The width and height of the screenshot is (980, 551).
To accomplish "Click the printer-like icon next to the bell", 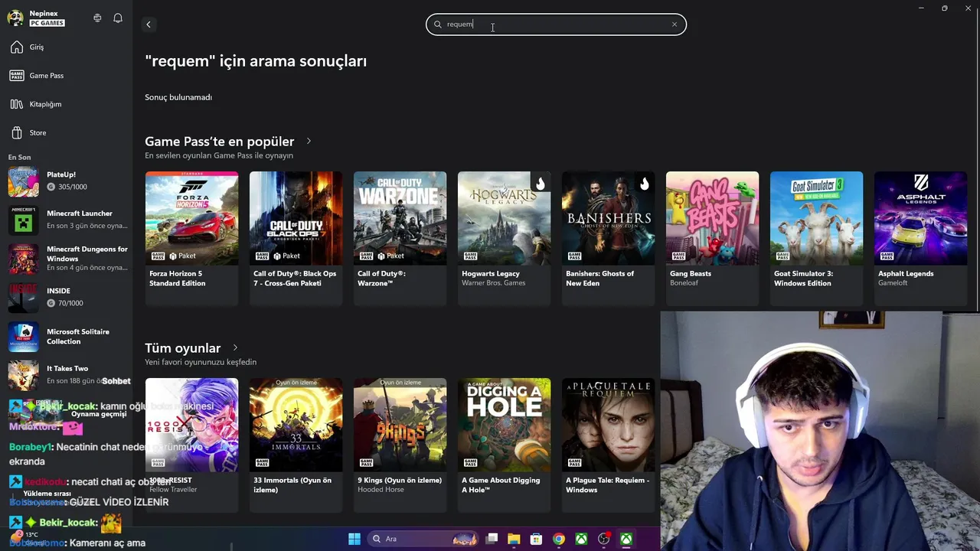I will click(97, 18).
